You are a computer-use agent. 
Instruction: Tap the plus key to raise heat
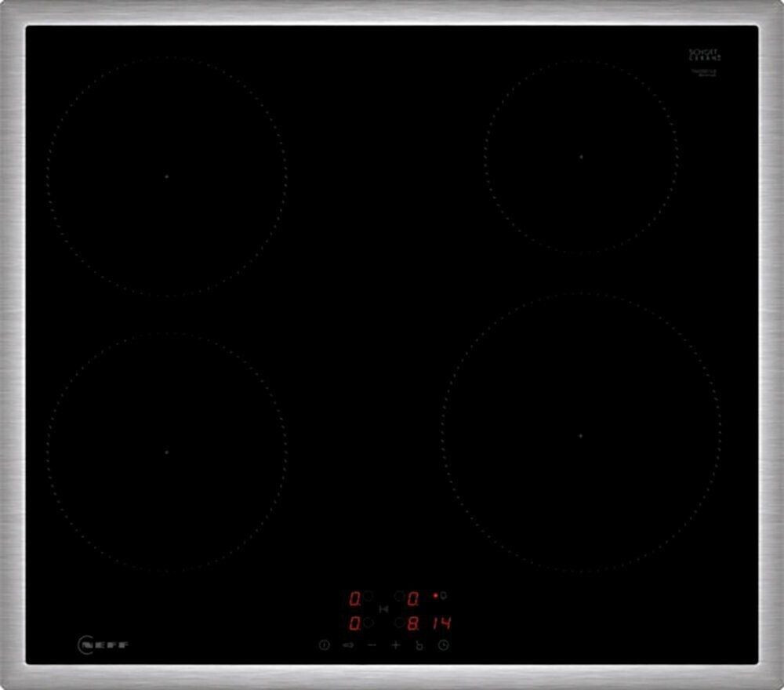coord(395,645)
